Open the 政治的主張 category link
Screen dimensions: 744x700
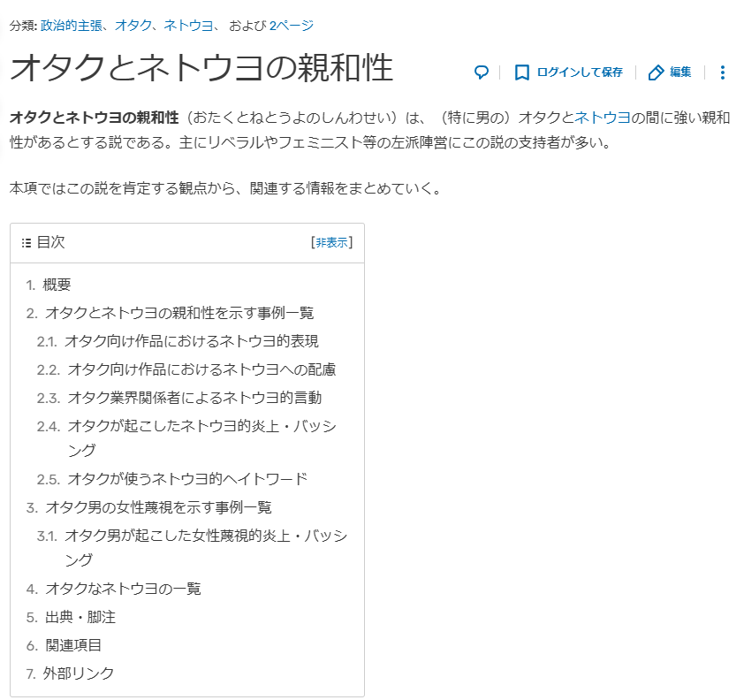[72, 26]
